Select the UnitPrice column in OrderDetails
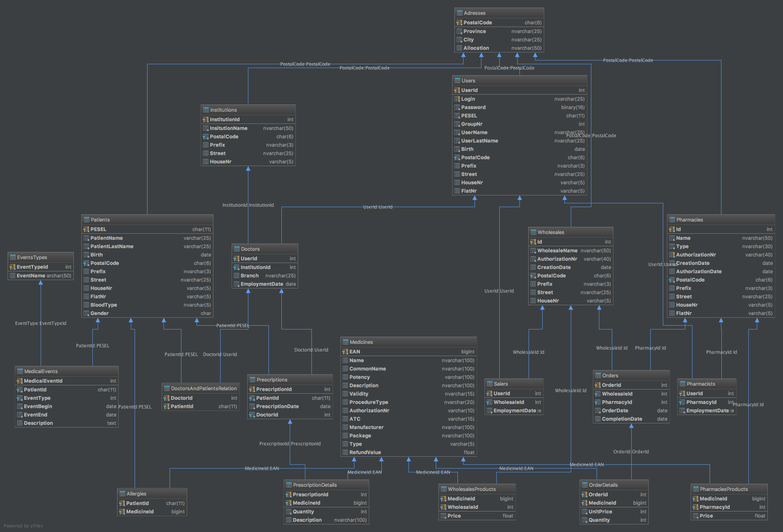Image resolution: width=783 pixels, height=532 pixels. pyautogui.click(x=600, y=512)
